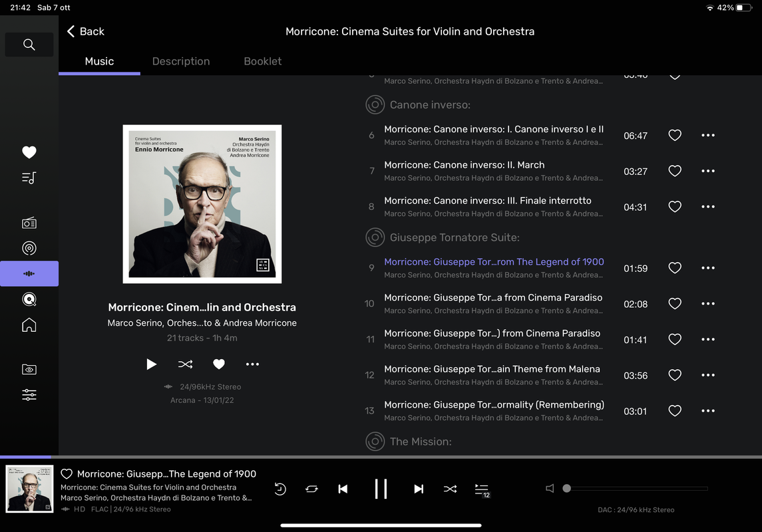This screenshot has height=532, width=762.
Task: Switch to the Music tab
Action: click(x=99, y=62)
